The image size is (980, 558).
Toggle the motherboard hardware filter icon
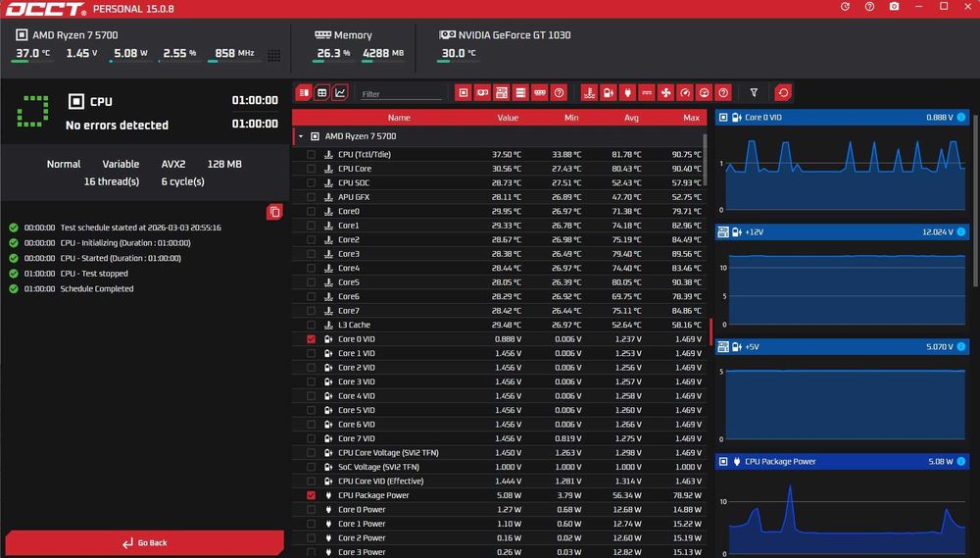501,93
